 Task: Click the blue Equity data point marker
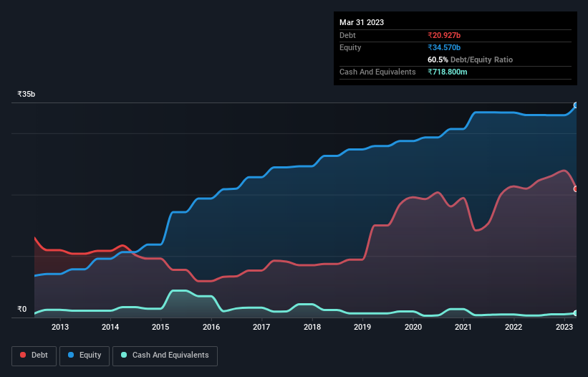[x=577, y=105]
